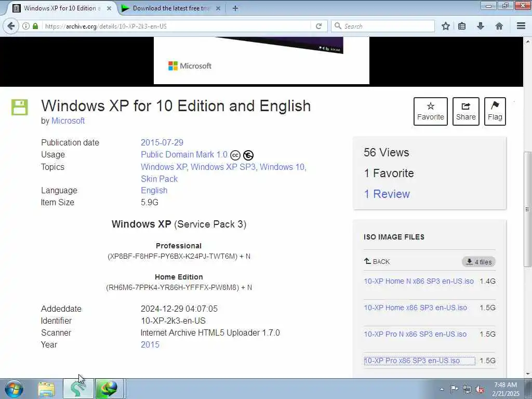The width and height of the screenshot is (532, 399).
Task: Open the Windows 10 topic link
Action: pyautogui.click(x=282, y=167)
